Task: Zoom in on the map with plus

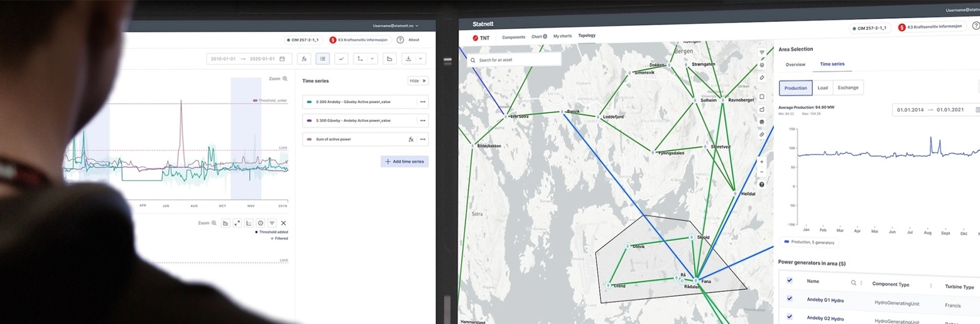Action: [762, 162]
